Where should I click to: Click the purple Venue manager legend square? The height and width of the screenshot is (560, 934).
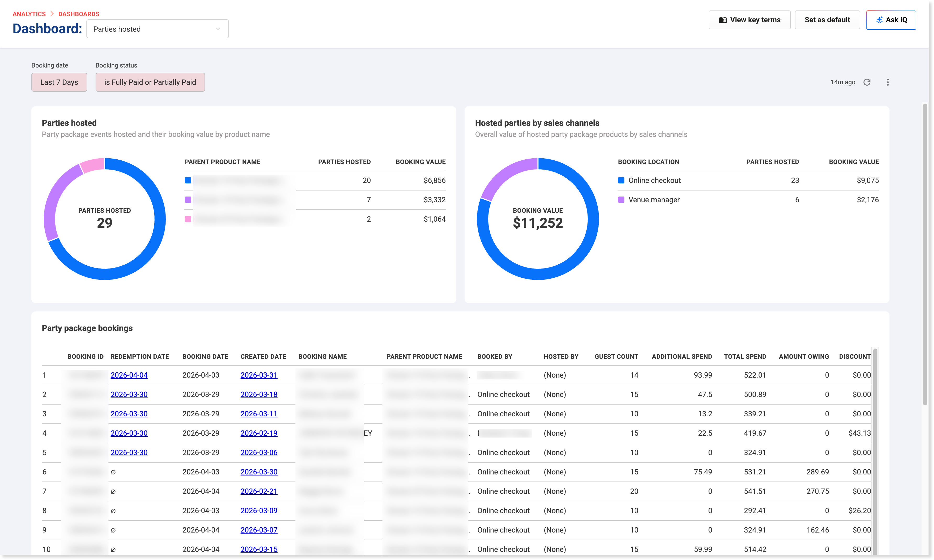point(621,200)
